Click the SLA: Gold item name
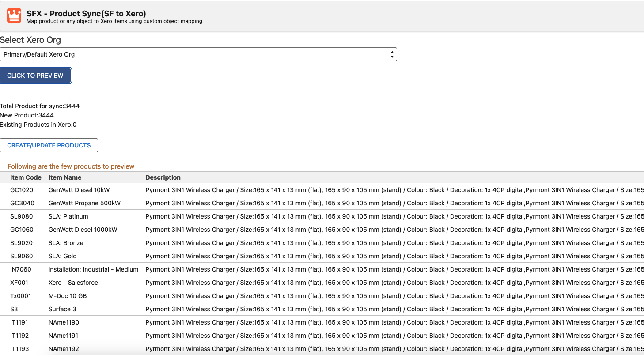This screenshot has height=355, width=644. click(x=62, y=256)
